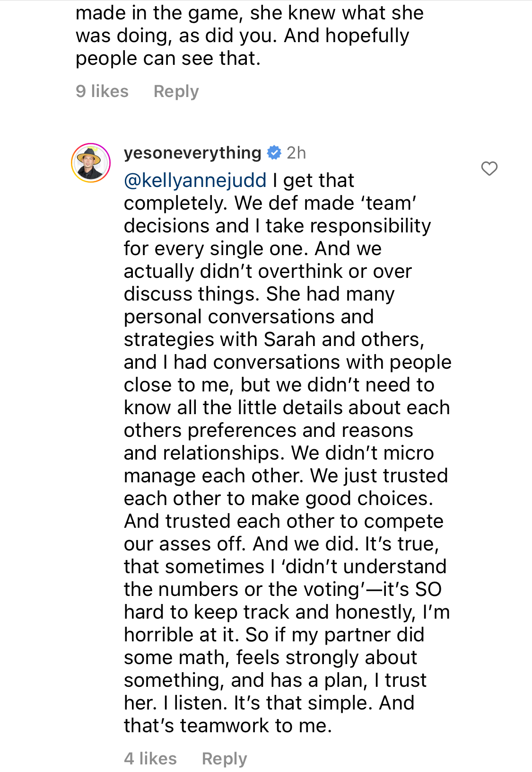532x772 pixels.
Task: Open yesoneverything's profile picture with story ring
Action: click(x=91, y=163)
